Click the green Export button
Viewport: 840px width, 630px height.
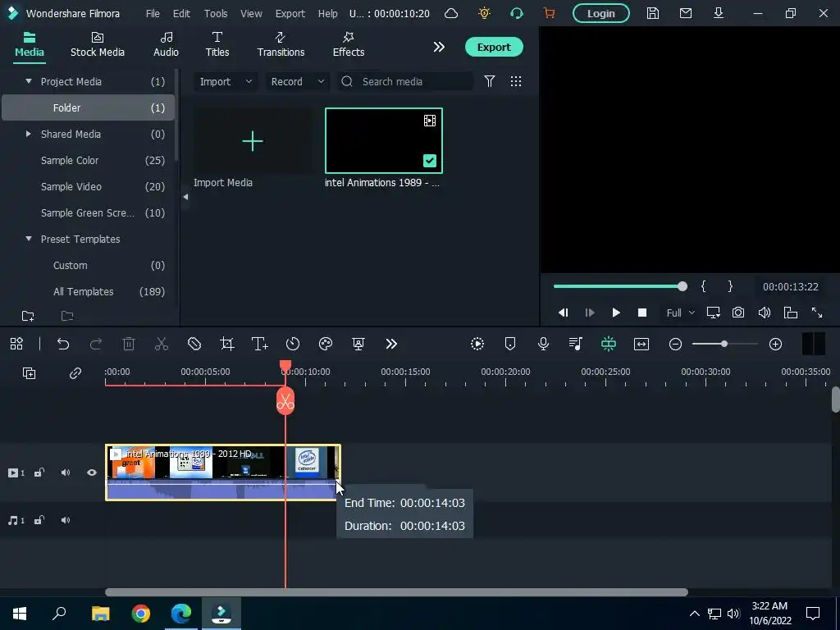click(494, 47)
